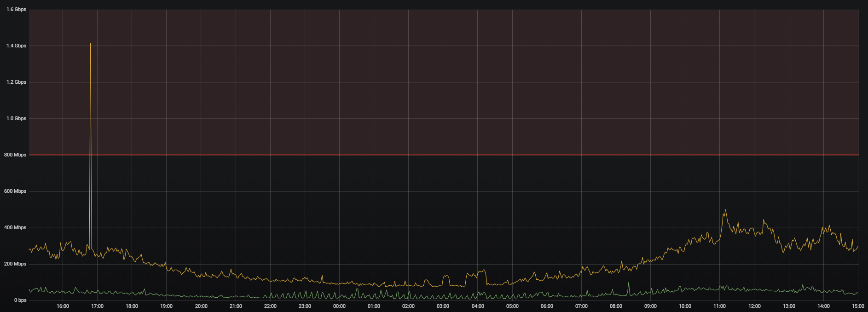Click the 17:00 time axis label
This screenshot has height=312, width=868.
click(97, 306)
